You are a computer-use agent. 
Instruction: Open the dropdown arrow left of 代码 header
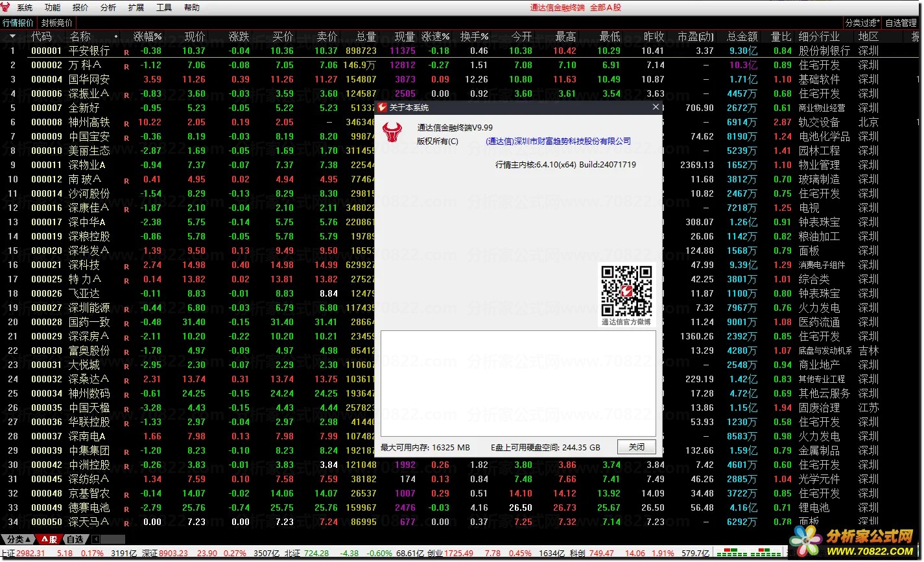pos(12,36)
